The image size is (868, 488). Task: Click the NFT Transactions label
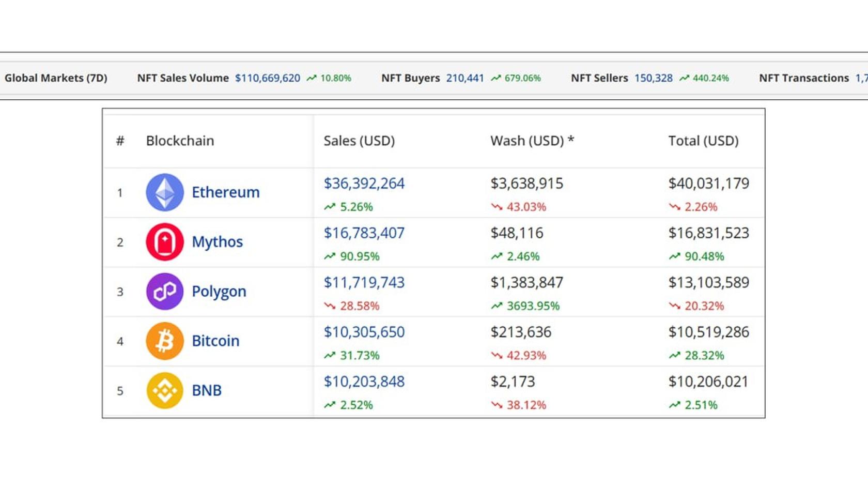804,78
